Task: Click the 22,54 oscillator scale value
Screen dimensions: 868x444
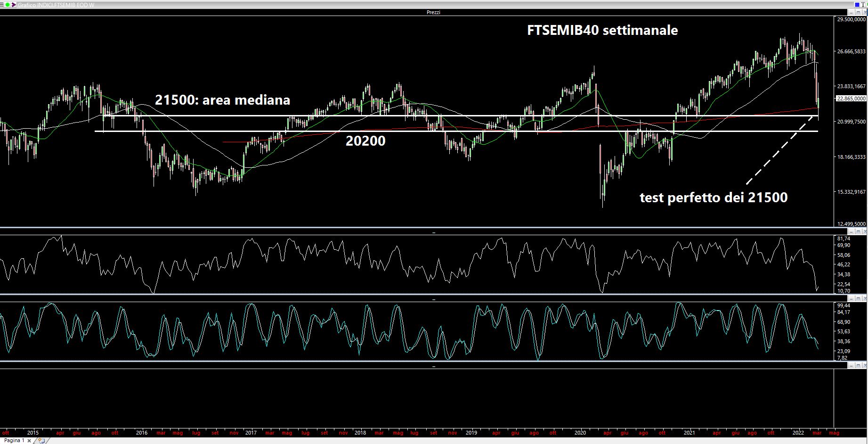Action: click(x=844, y=284)
